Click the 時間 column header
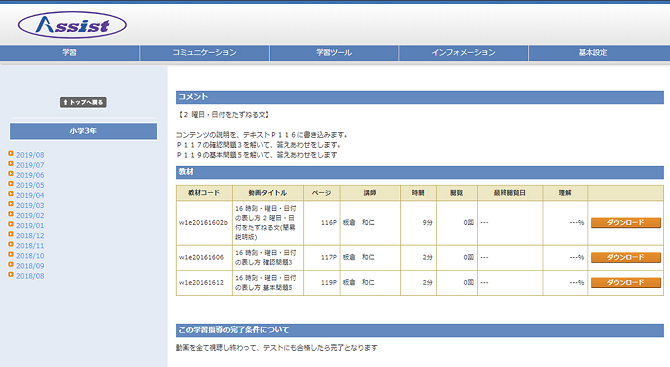 point(418,193)
